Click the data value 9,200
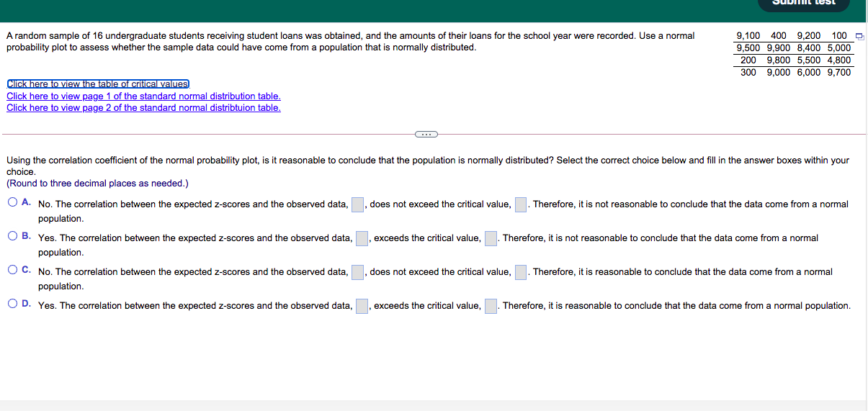The width and height of the screenshot is (868, 411). click(x=809, y=35)
